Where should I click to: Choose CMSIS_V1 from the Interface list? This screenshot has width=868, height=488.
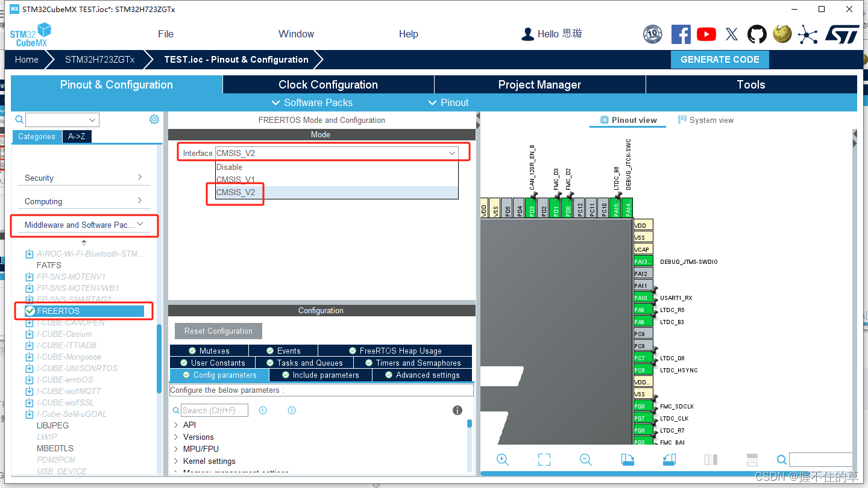(337, 180)
